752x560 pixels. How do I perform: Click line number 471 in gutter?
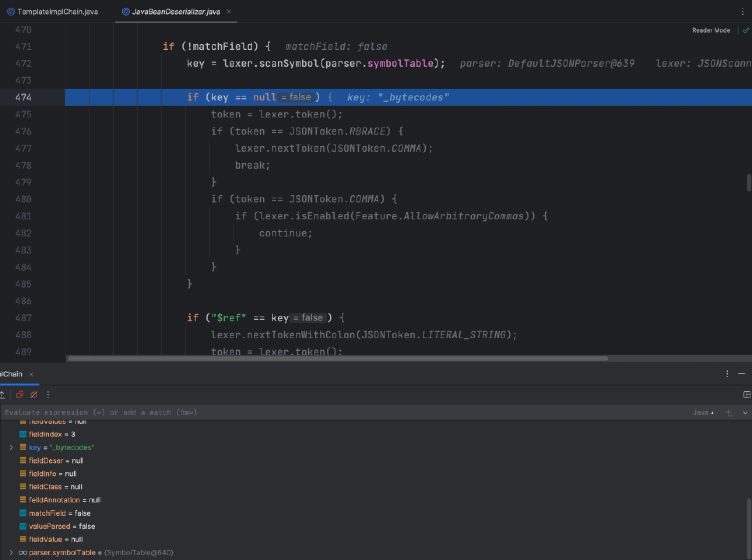23,46
